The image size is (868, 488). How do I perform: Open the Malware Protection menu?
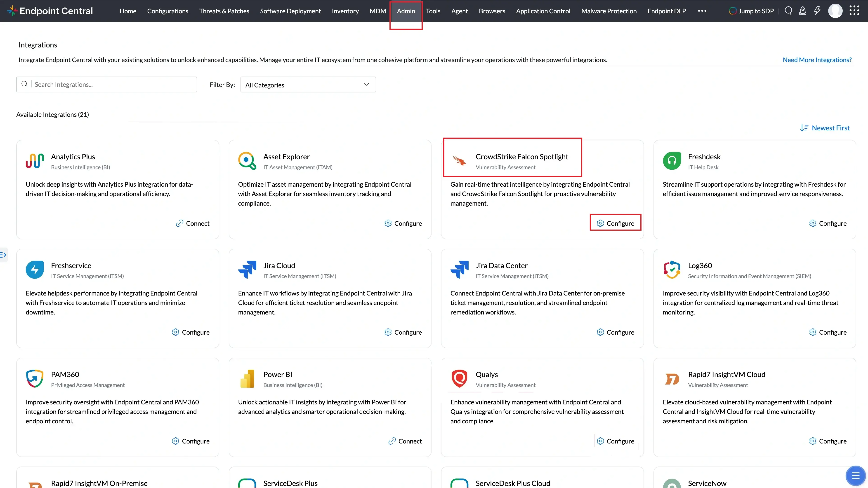(609, 11)
